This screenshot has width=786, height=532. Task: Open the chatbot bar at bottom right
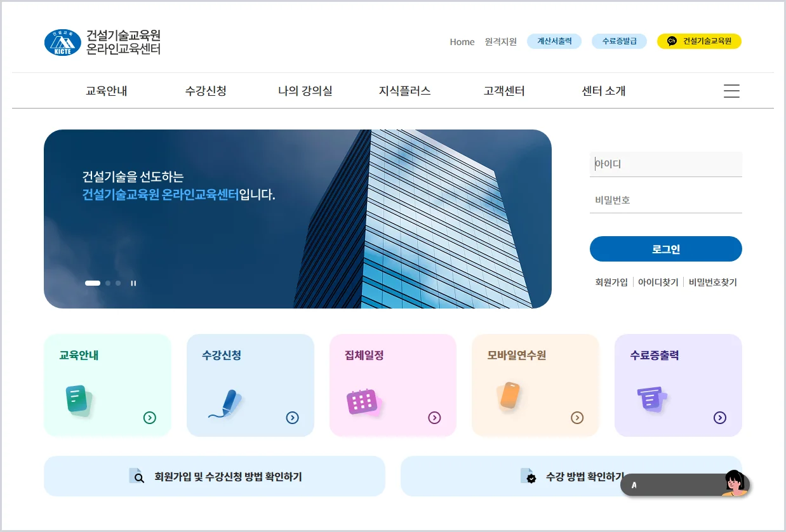685,485
